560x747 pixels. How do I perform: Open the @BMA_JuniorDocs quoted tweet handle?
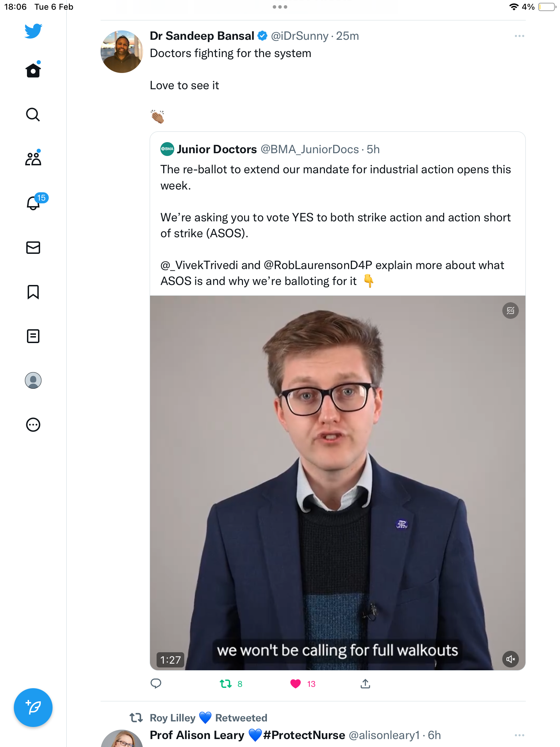pyautogui.click(x=309, y=149)
